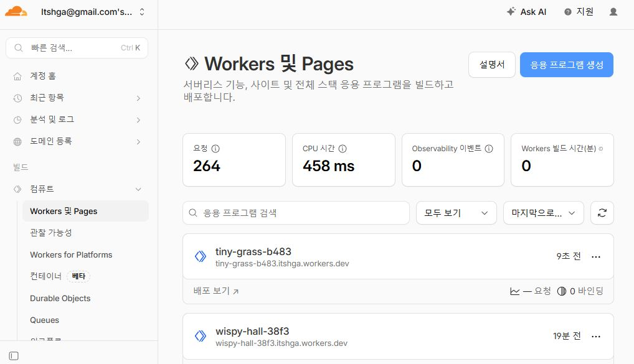
Task: Expand the 도메인 등록 chevron
Action: coord(138,142)
